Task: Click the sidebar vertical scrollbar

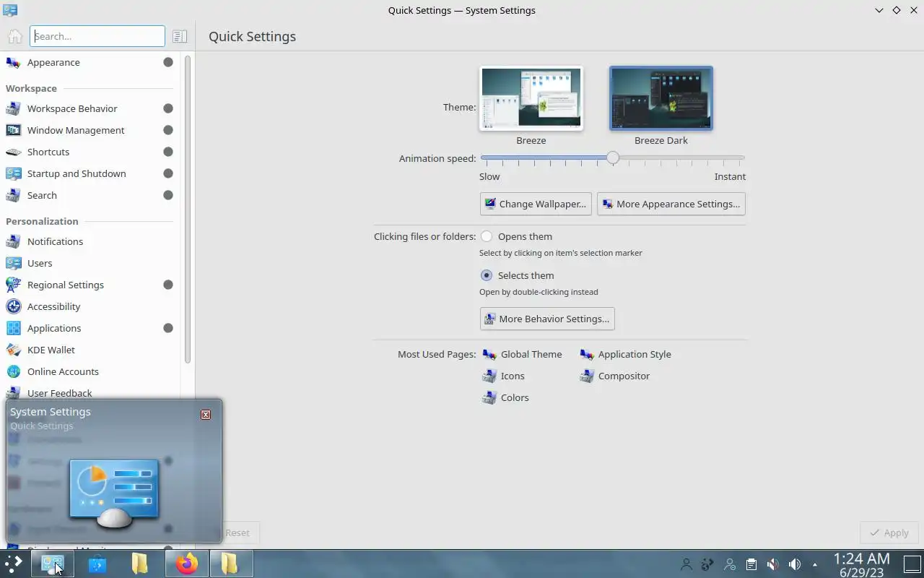Action: point(188,210)
